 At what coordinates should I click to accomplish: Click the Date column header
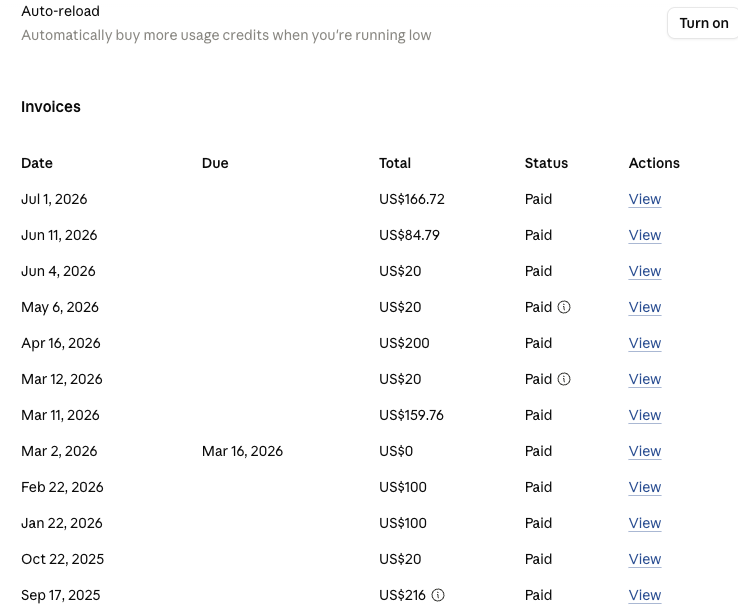37,163
